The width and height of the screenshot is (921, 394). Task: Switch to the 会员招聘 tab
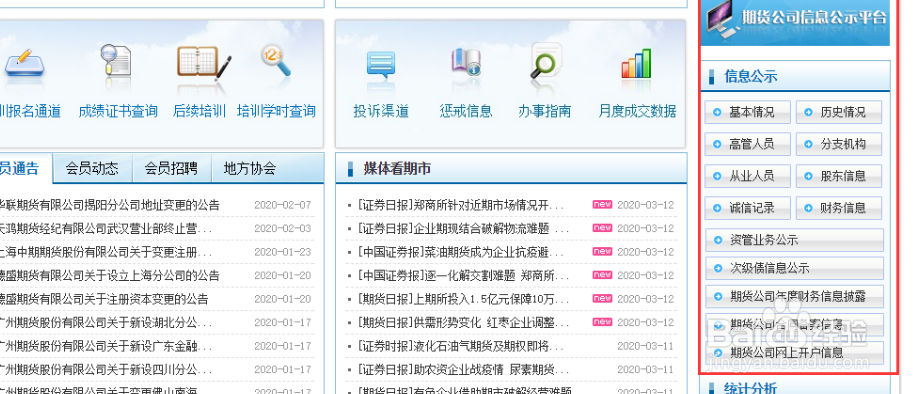coord(171,169)
